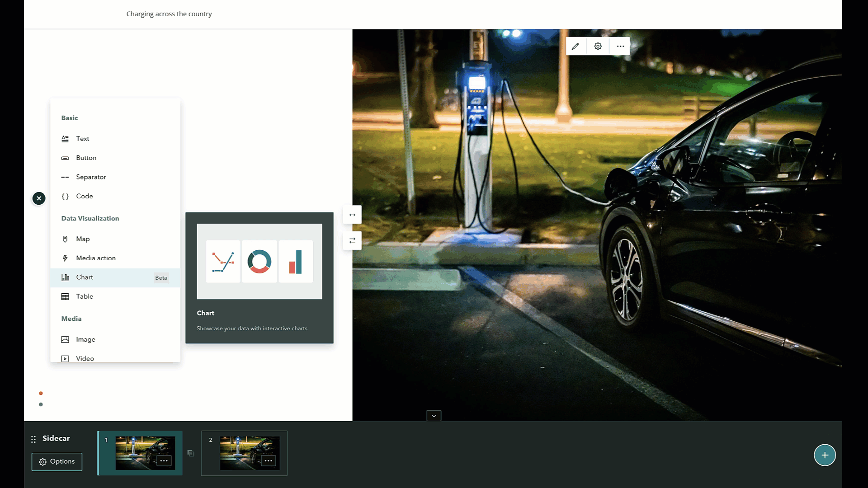The width and height of the screenshot is (868, 488).
Task: Click the pencil edit icon on the media
Action: [x=575, y=46]
